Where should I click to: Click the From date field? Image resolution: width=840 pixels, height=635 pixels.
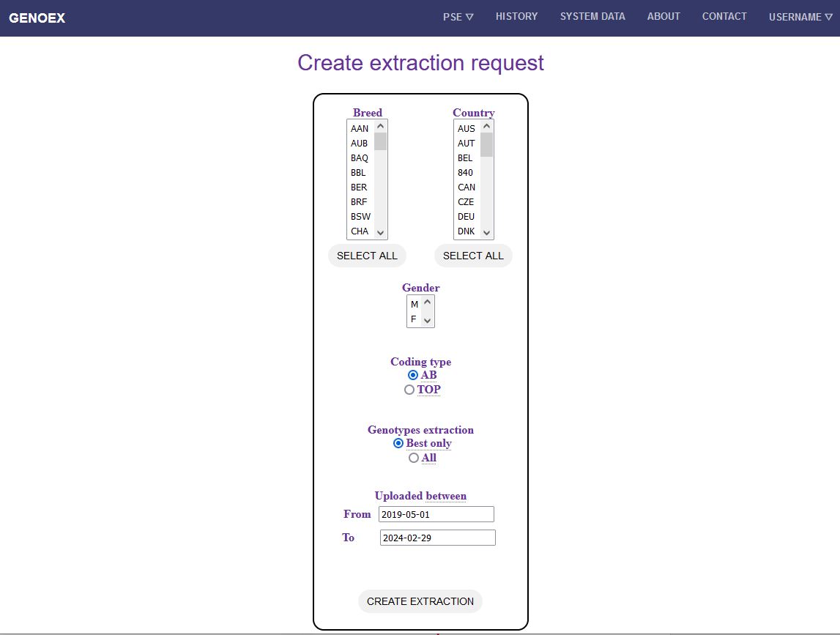pyautogui.click(x=436, y=514)
